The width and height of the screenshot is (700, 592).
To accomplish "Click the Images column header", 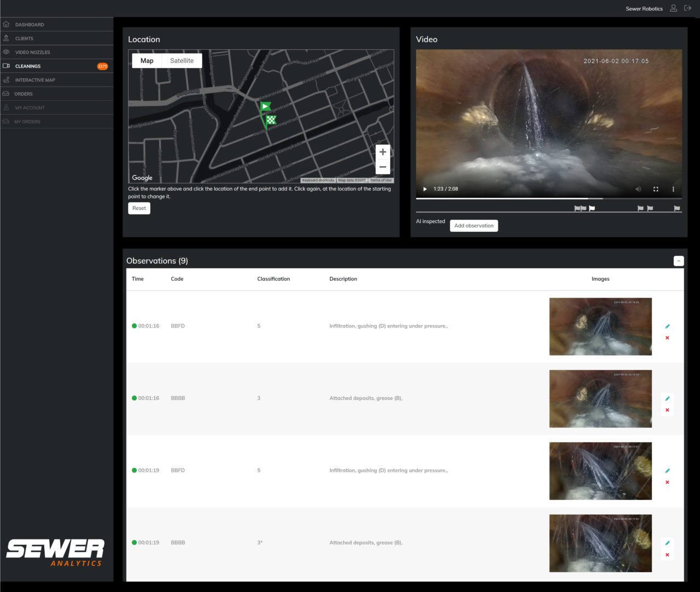I will pos(600,279).
